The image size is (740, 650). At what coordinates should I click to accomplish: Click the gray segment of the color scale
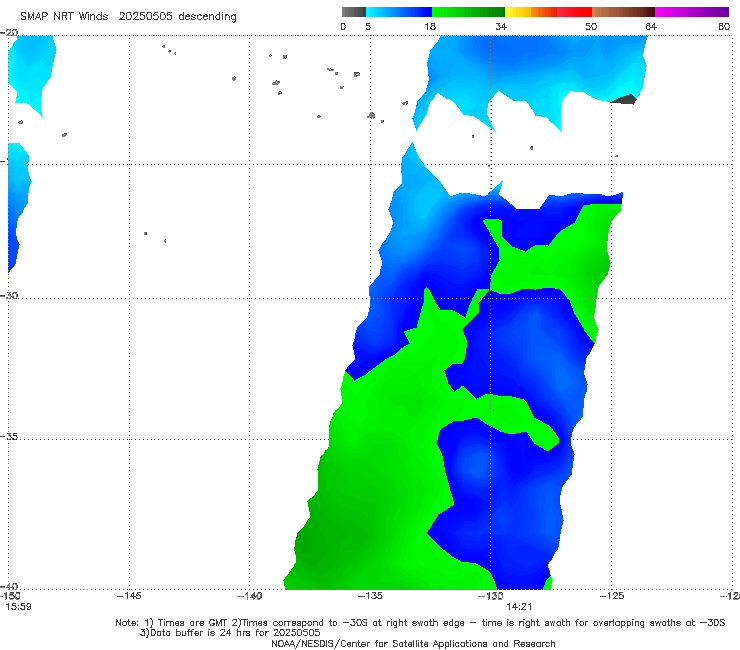point(353,12)
